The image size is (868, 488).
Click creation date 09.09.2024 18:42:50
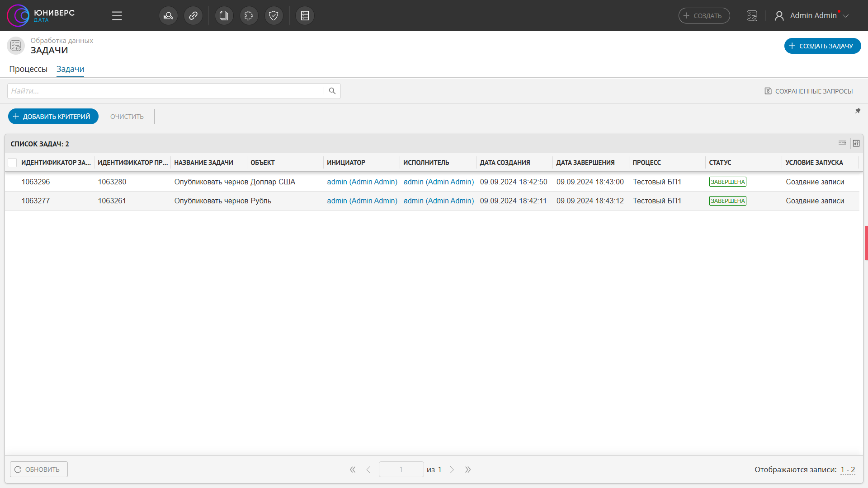tap(514, 182)
